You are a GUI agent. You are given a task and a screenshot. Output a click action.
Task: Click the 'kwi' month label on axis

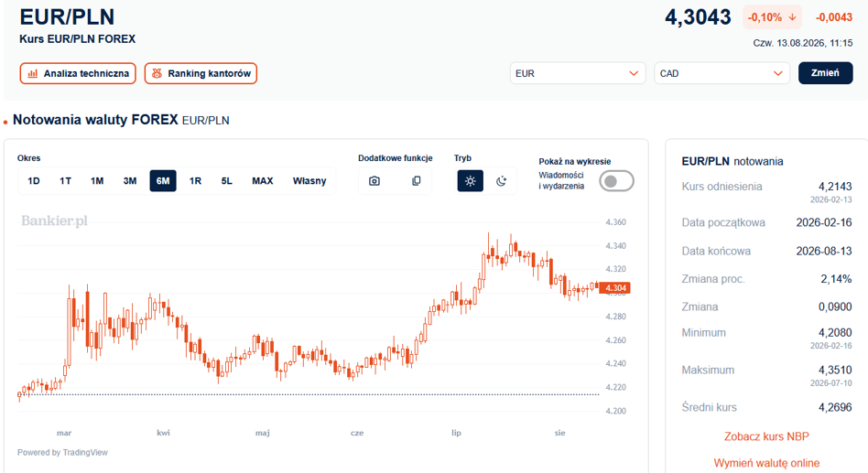[163, 433]
